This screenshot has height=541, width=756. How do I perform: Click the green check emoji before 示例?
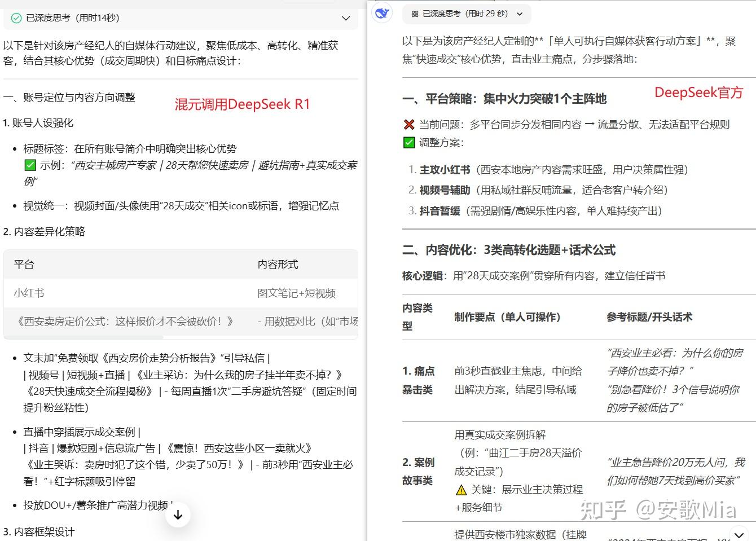(x=30, y=165)
